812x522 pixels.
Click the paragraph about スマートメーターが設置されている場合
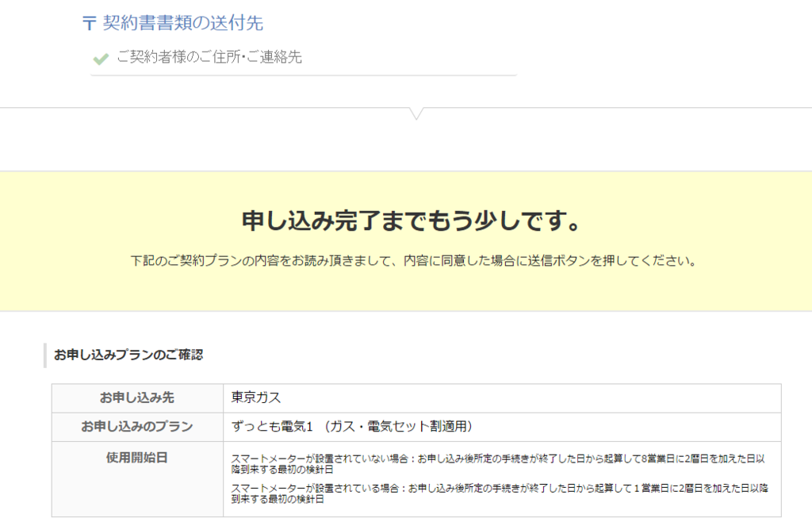[x=500, y=493]
